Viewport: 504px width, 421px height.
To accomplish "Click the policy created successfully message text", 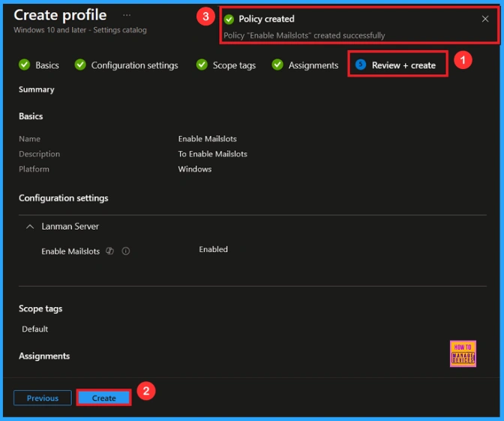I will (304, 35).
